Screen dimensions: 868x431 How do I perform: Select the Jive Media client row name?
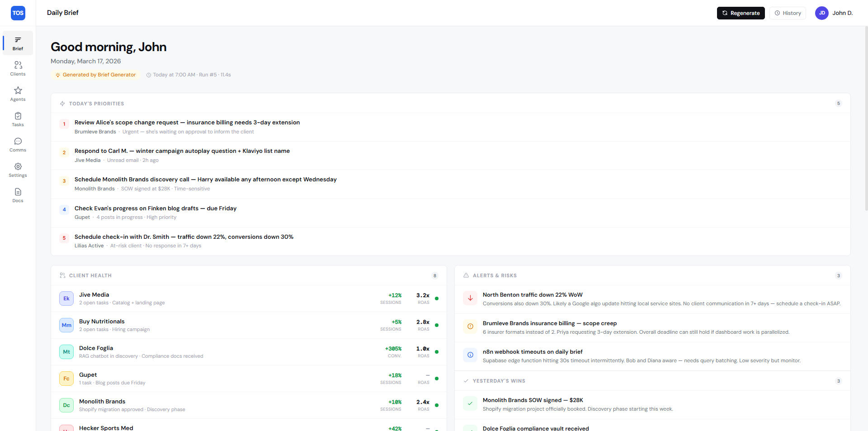[x=94, y=295]
